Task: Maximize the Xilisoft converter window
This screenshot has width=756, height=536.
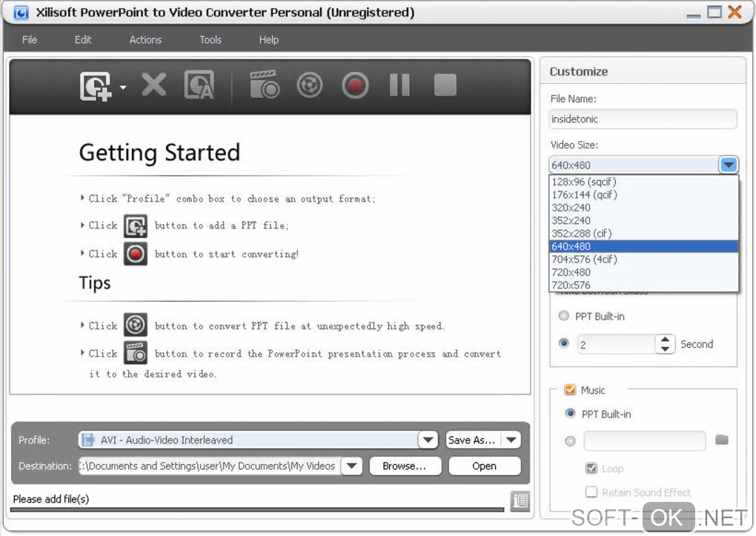Action: pyautogui.click(x=714, y=12)
